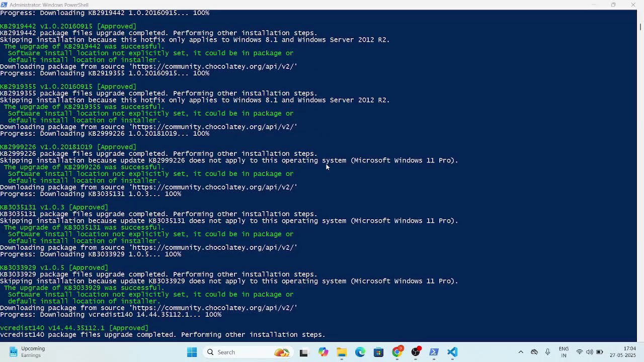This screenshot has width=644, height=362.
Task: Switch to Google Chrome on the taskbar
Action: [x=397, y=352]
